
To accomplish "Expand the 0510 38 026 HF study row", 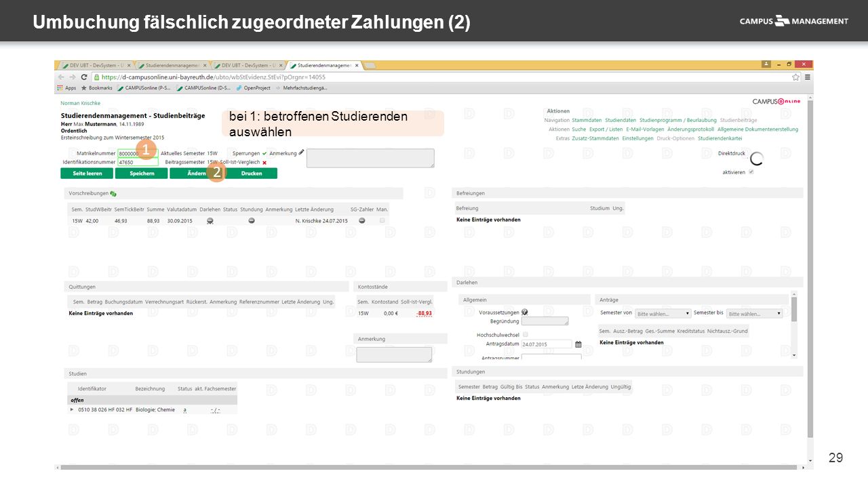I will 72,409.
